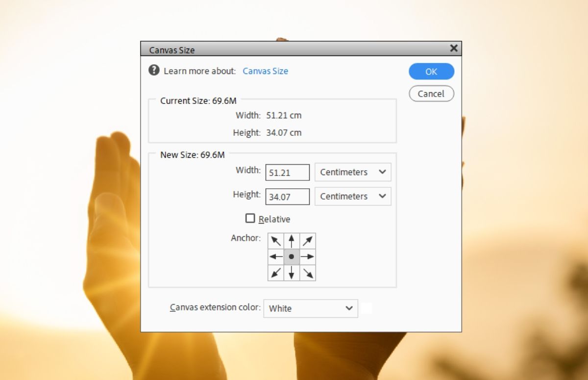Click the Current Size width value 51.21 cm

[x=284, y=116]
